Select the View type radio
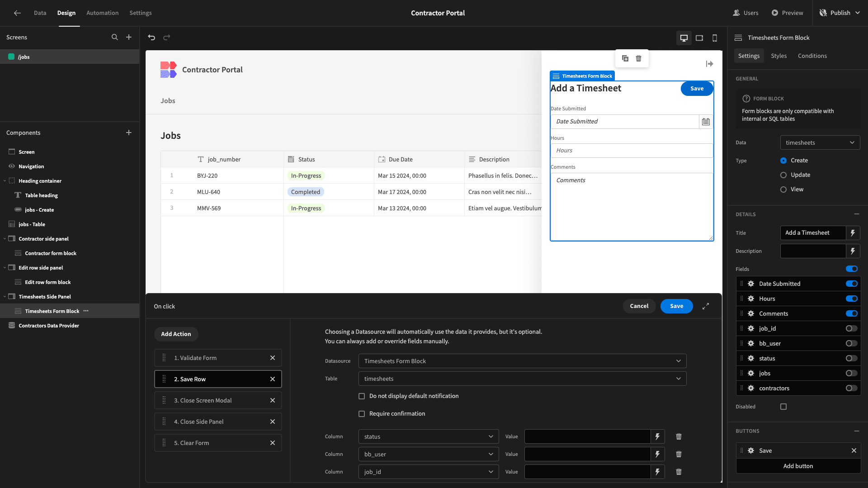 pyautogui.click(x=783, y=190)
